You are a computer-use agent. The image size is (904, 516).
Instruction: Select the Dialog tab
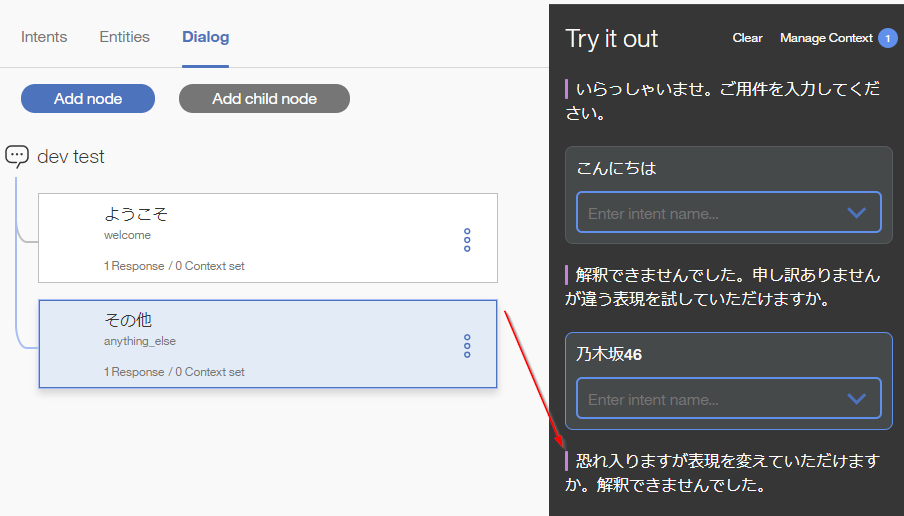pyautogui.click(x=206, y=37)
